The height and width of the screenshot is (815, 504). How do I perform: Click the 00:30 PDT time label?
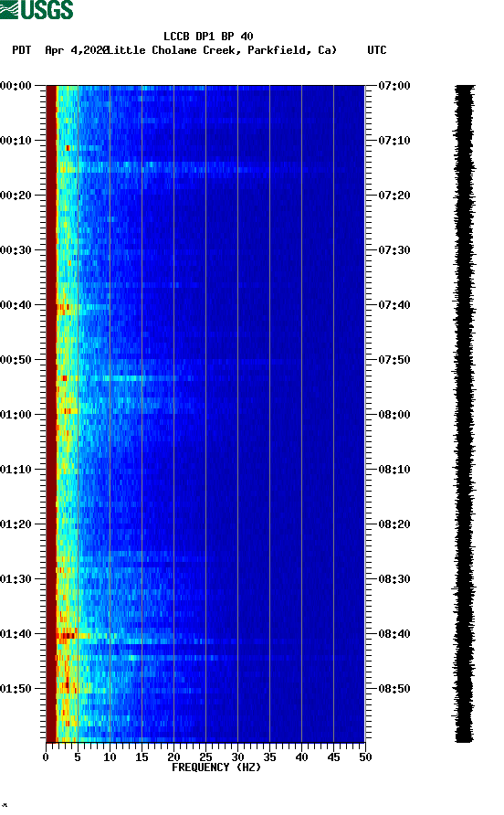(x=16, y=250)
